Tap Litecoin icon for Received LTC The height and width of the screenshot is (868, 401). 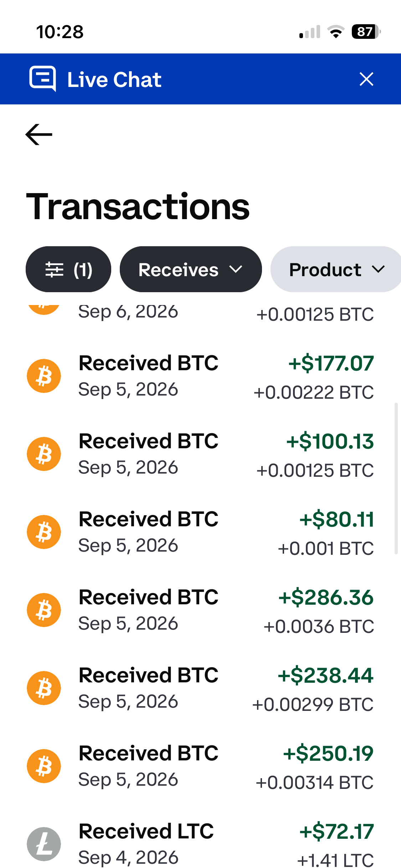(x=44, y=844)
